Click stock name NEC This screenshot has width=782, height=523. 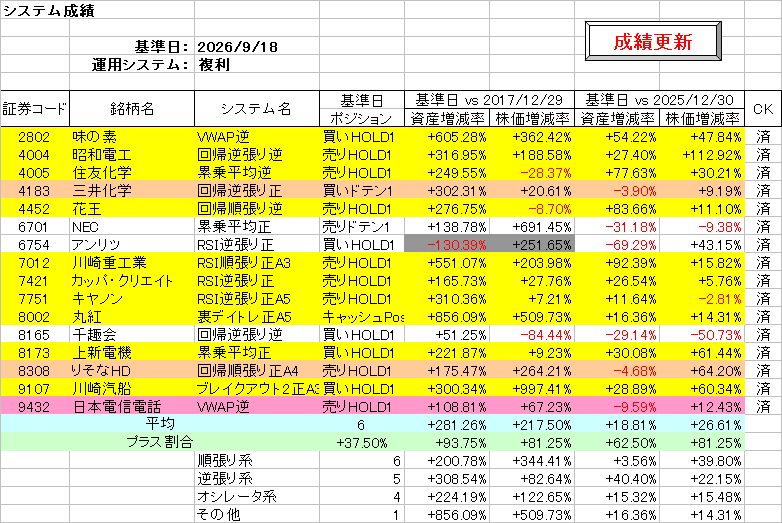85,227
